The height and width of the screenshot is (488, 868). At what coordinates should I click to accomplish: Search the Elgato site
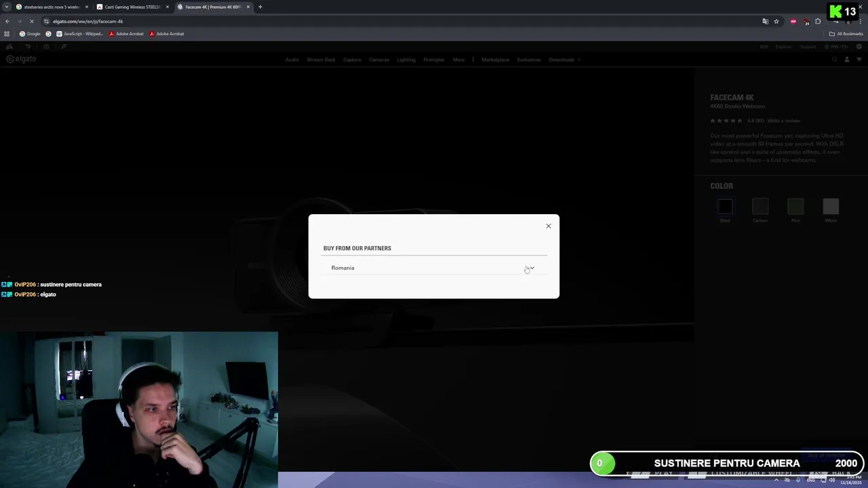click(835, 60)
